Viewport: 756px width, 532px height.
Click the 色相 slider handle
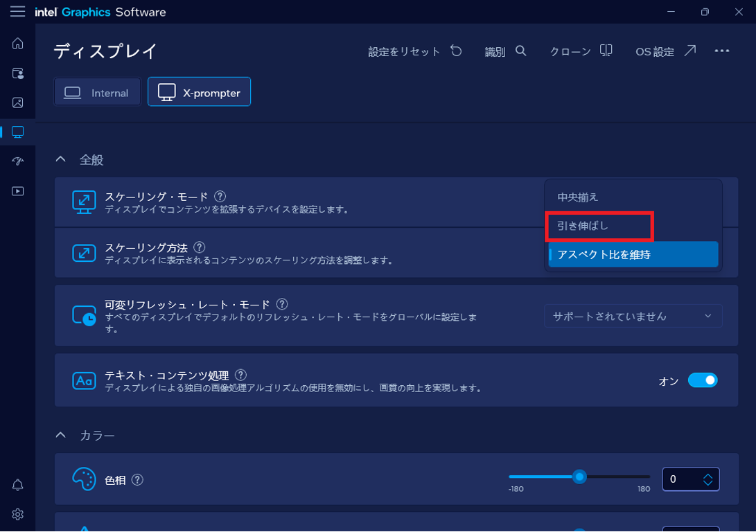coord(579,477)
